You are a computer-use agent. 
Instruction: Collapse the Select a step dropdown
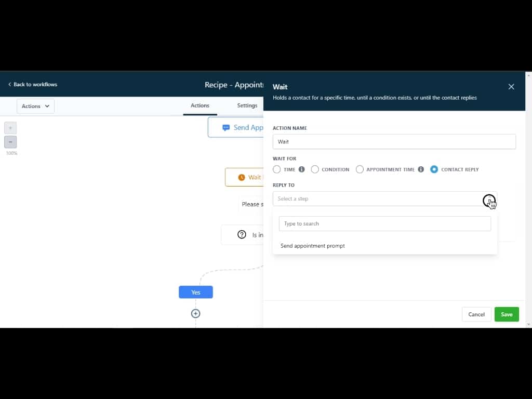[x=488, y=199]
